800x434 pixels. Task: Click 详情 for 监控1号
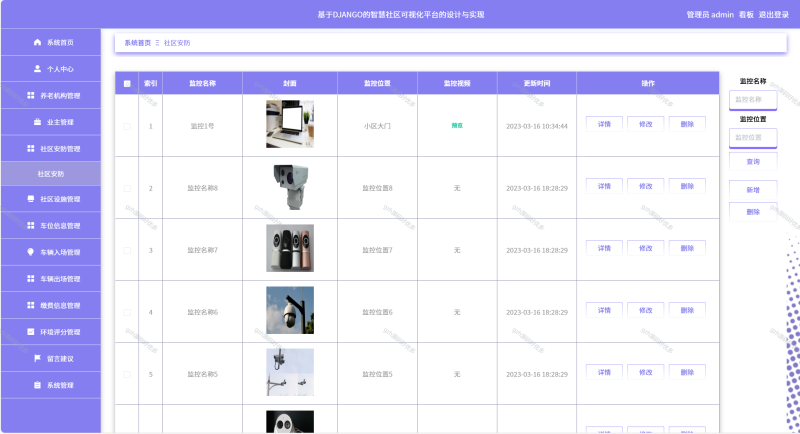604,124
